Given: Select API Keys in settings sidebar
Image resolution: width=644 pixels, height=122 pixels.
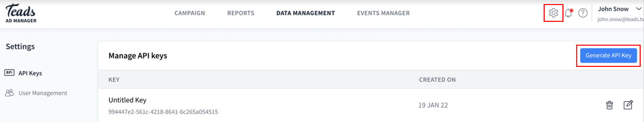Looking at the screenshot, I should [x=30, y=73].
